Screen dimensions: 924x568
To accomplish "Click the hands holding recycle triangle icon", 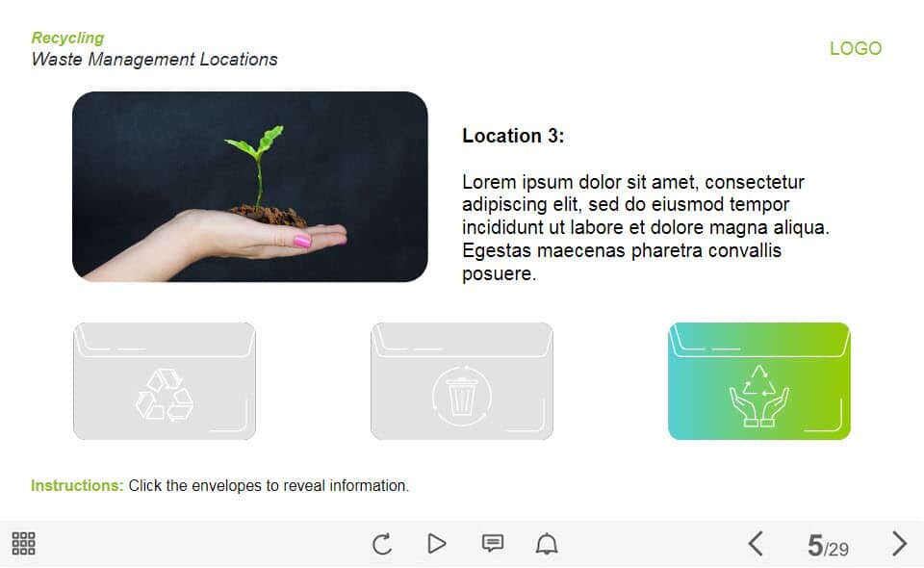I will point(759,396).
